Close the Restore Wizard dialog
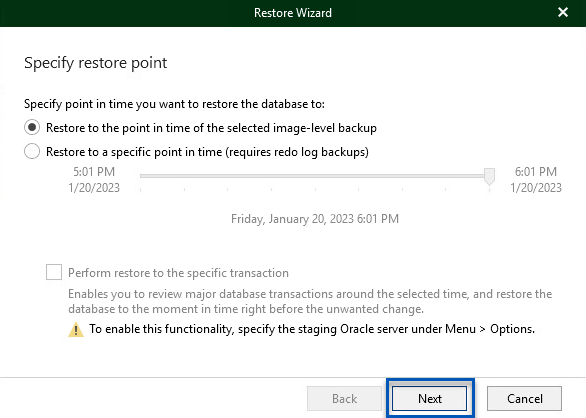The height and width of the screenshot is (418, 586). tap(563, 12)
